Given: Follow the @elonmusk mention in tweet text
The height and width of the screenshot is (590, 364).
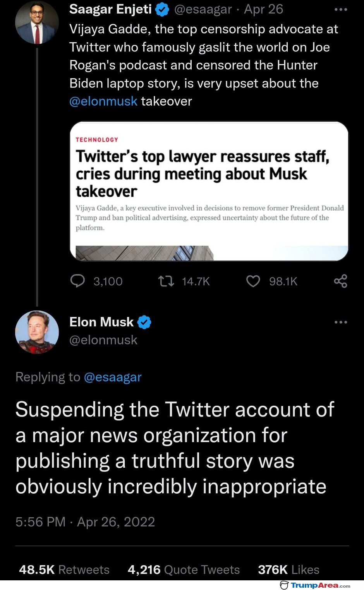Looking at the screenshot, I should coord(103,101).
